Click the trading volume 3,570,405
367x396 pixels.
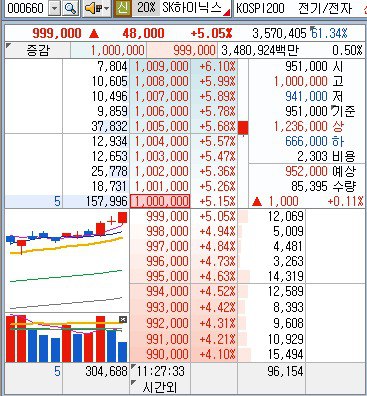(x=279, y=33)
